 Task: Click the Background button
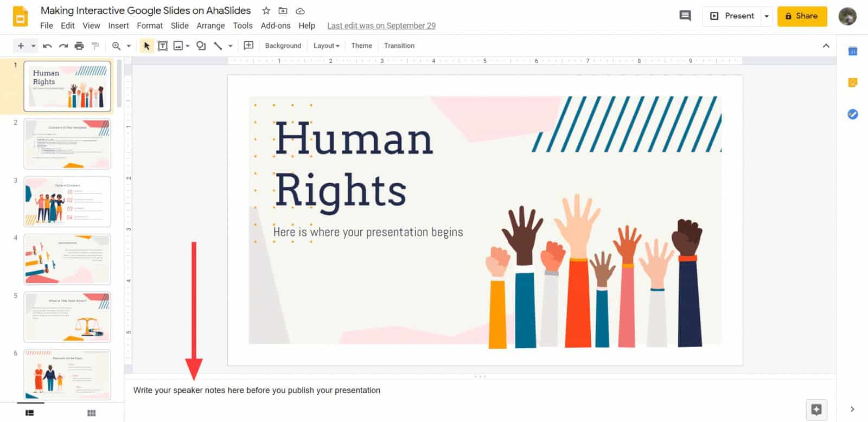pos(283,46)
